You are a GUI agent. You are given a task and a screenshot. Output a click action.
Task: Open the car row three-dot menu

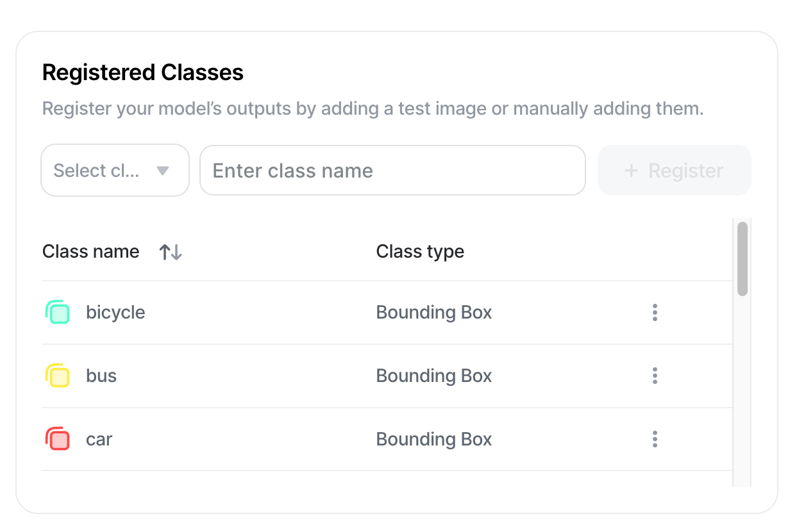(x=655, y=439)
